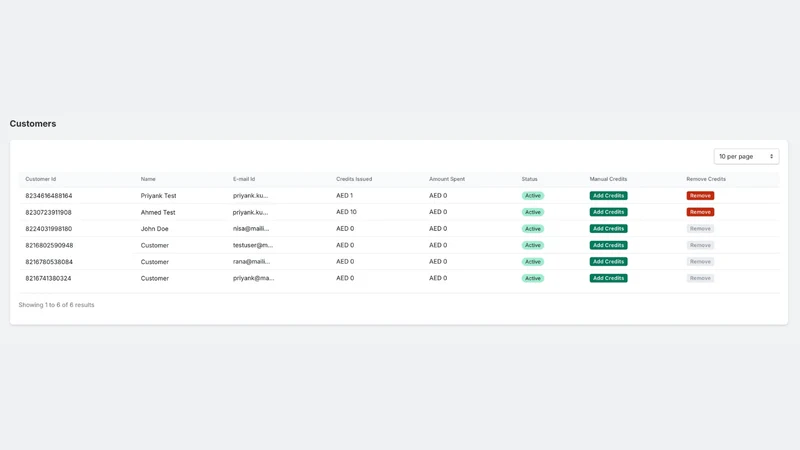The width and height of the screenshot is (800, 450).
Task: Click the Customers heading
Action: pyautogui.click(x=33, y=123)
